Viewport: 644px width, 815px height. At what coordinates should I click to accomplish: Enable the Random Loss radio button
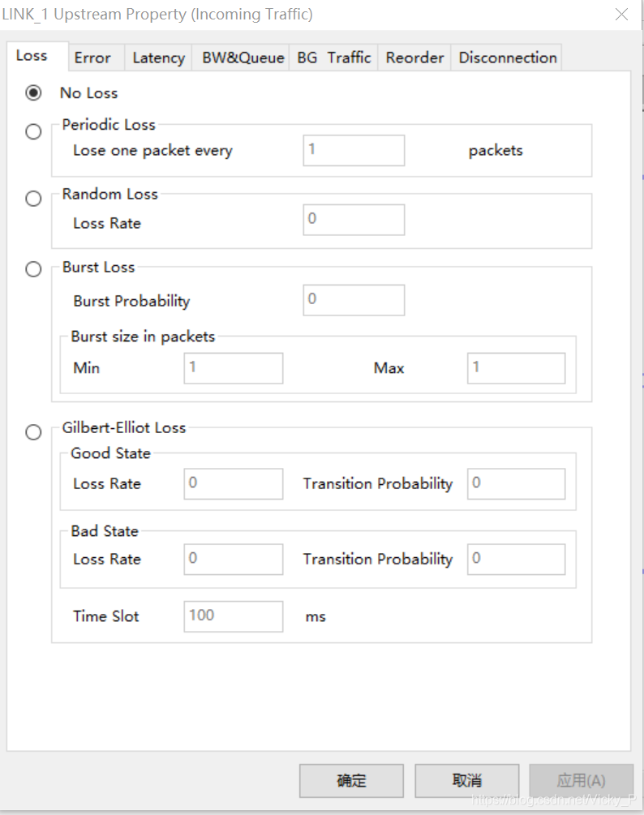(33, 199)
